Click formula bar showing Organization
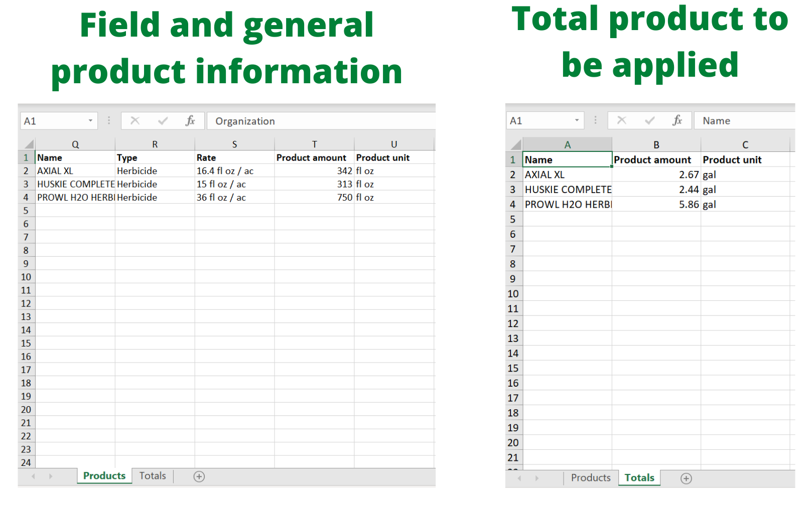Viewport: 812px width, 506px height. [x=321, y=121]
